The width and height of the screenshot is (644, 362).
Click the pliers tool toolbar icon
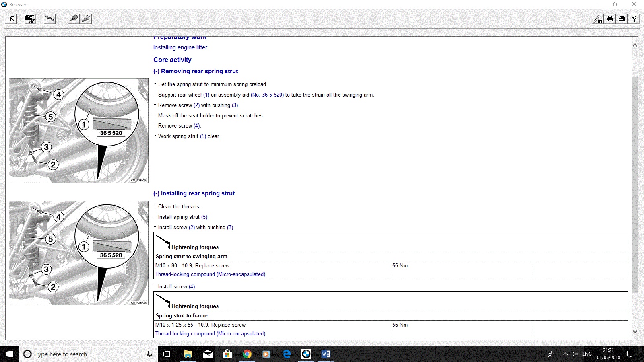[x=86, y=19]
